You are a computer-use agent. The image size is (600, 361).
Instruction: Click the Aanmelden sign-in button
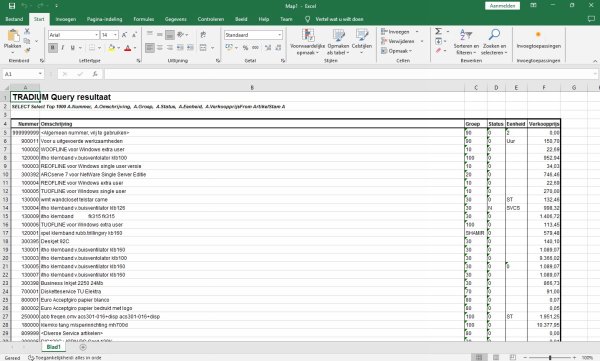click(x=502, y=6)
